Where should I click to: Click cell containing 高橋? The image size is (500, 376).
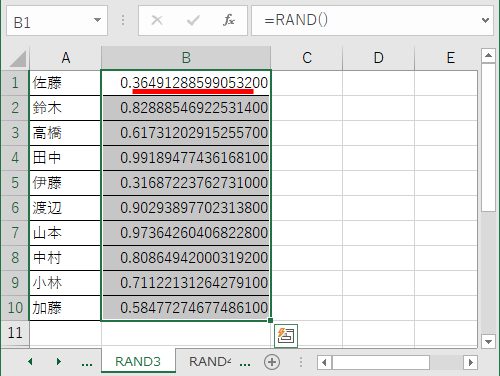(x=65, y=133)
